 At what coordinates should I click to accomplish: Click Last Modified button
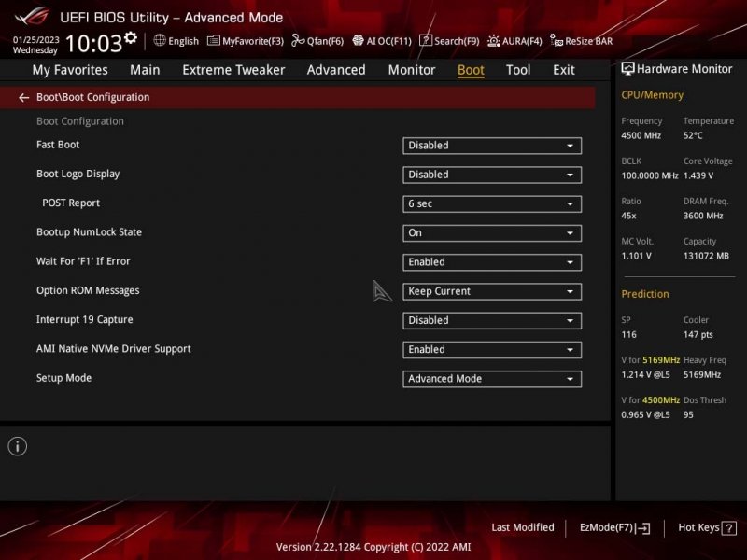coord(523,527)
